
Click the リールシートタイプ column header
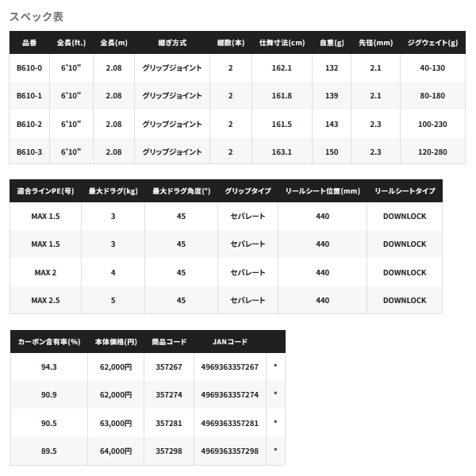[x=405, y=191]
